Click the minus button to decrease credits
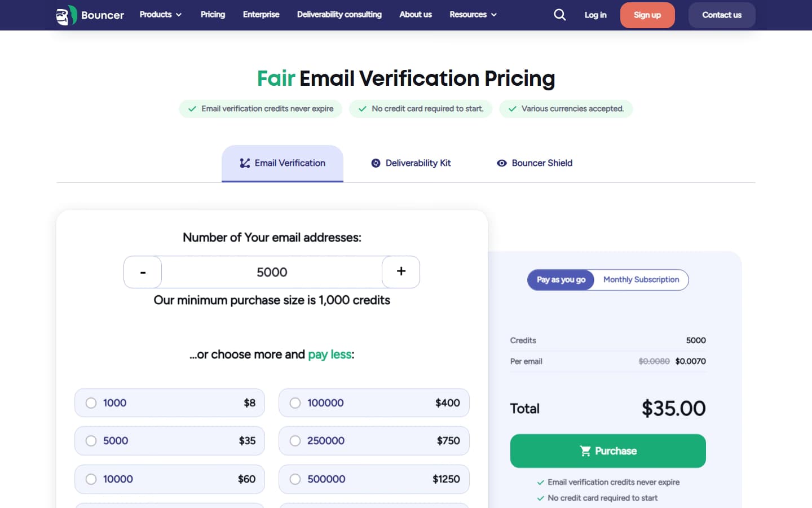Image resolution: width=812 pixels, height=508 pixels. tap(142, 271)
